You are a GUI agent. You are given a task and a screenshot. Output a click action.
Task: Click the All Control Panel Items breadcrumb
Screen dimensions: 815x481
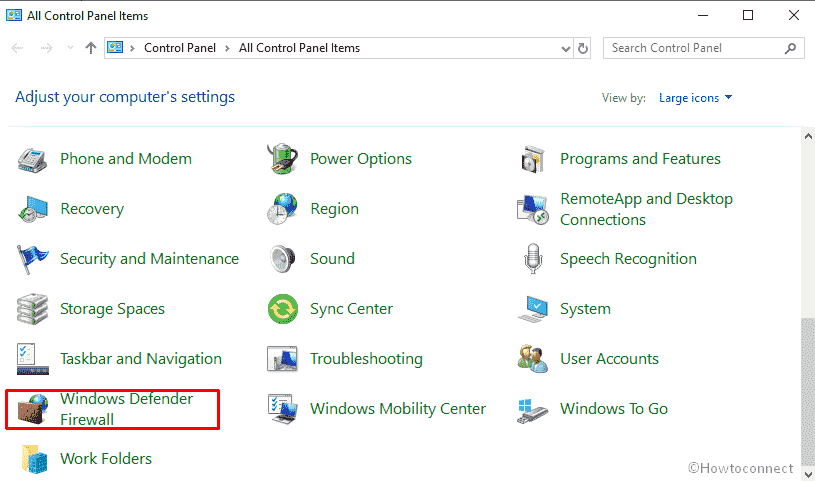299,48
